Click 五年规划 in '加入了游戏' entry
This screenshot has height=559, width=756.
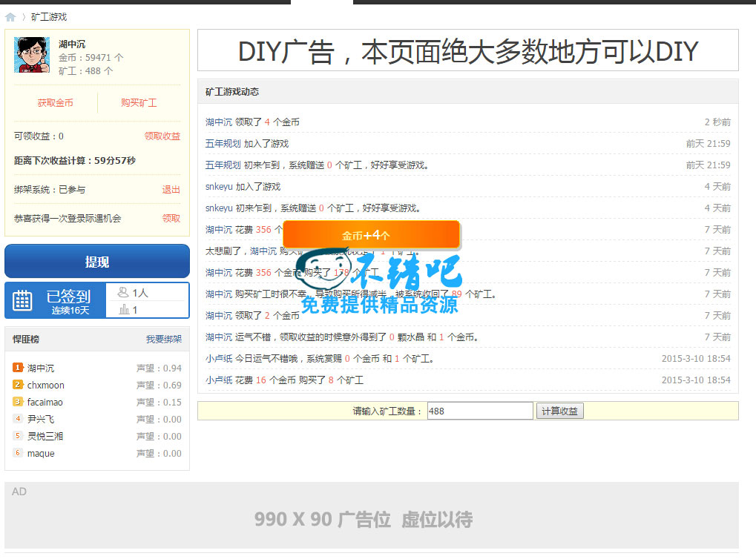tap(223, 144)
